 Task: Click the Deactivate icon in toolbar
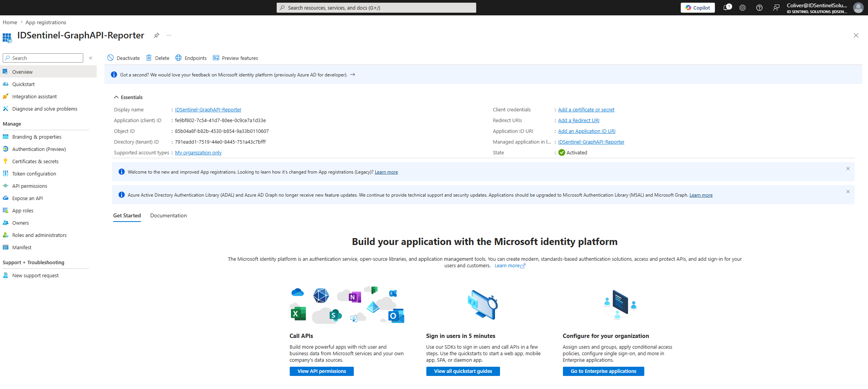point(111,58)
